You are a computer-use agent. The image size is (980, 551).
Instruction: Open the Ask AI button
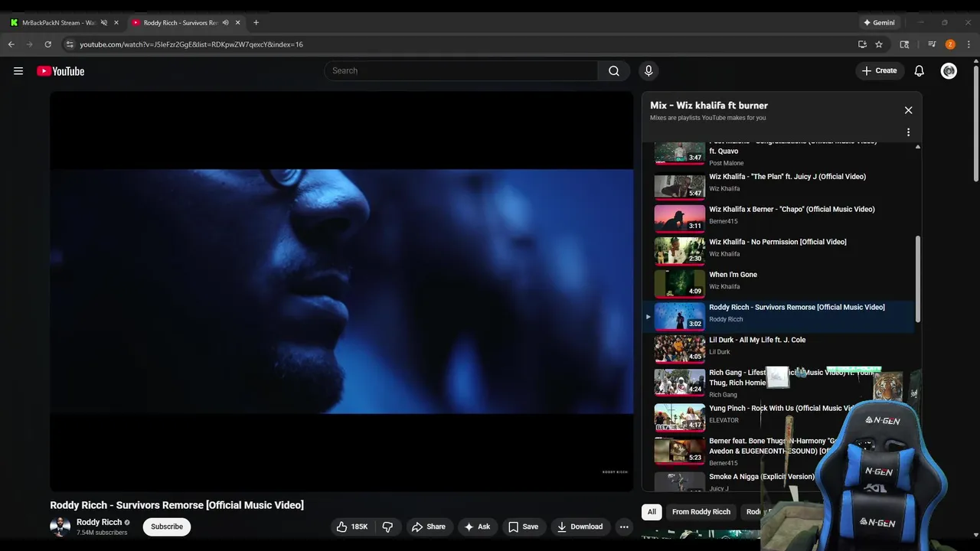477,527
